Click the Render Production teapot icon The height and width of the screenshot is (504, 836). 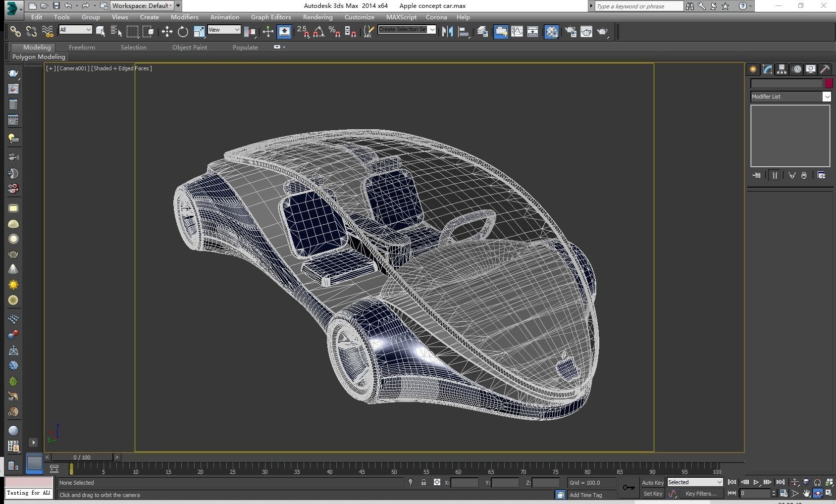[x=603, y=32]
